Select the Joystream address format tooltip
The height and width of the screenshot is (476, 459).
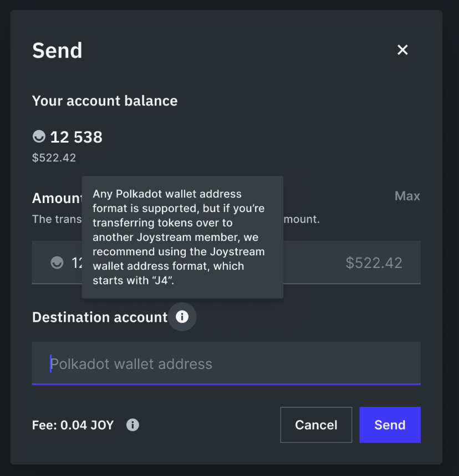click(x=182, y=237)
